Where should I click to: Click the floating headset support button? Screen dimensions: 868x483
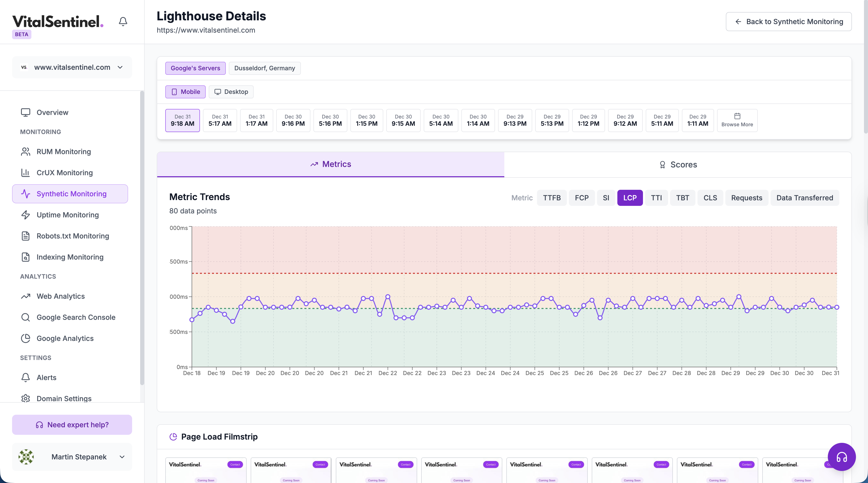pyautogui.click(x=841, y=457)
